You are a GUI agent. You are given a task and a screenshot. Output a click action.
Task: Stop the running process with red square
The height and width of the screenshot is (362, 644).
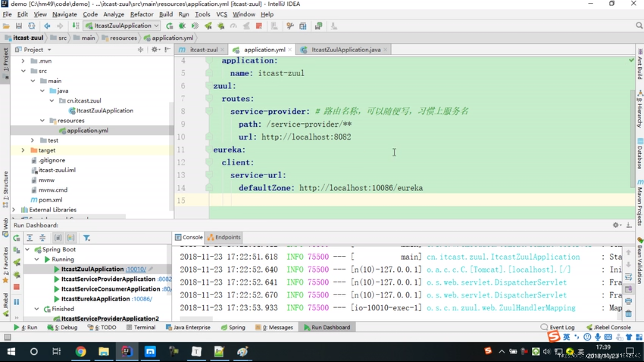point(259,26)
